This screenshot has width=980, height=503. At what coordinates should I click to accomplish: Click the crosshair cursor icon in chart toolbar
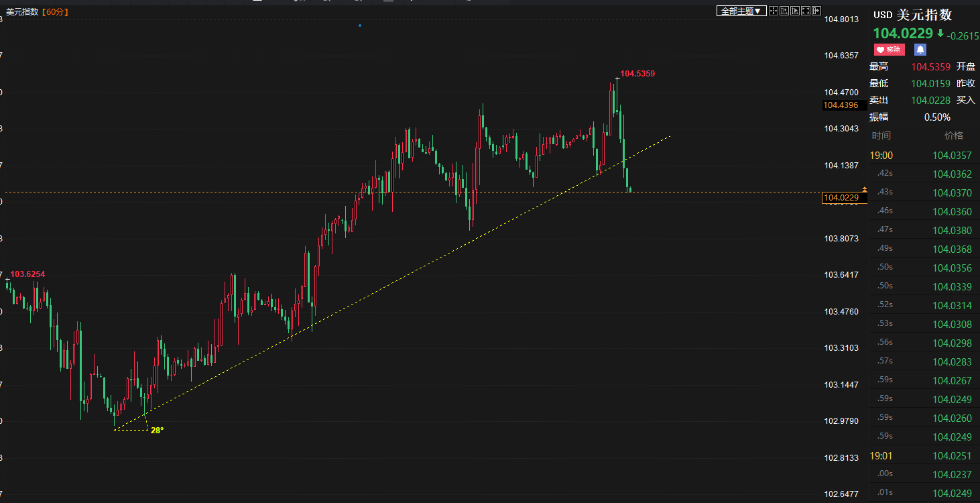773,11
